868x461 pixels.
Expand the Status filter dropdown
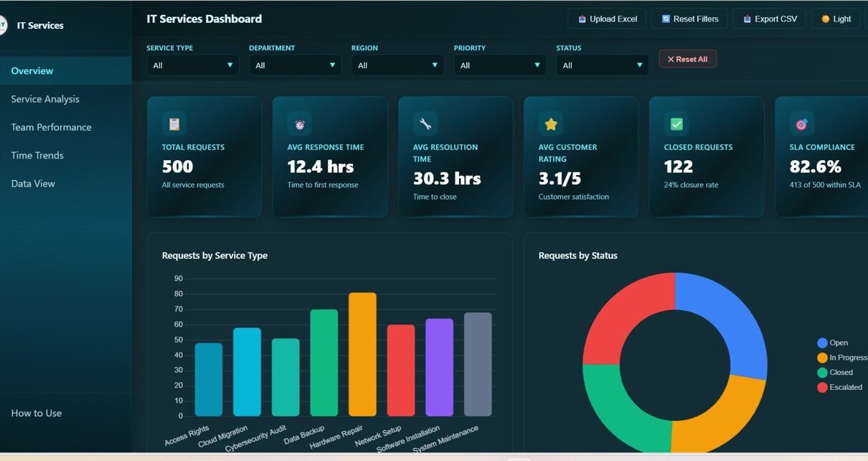coord(602,65)
